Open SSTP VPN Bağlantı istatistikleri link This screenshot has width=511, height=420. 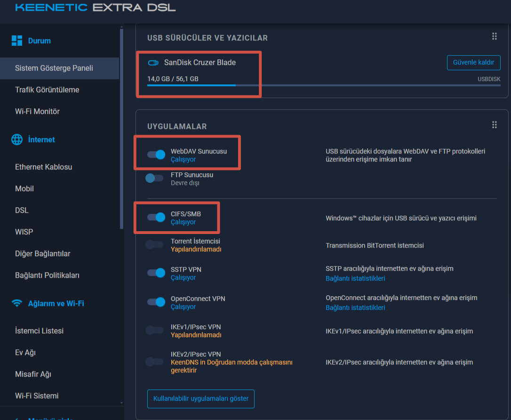tap(355, 278)
